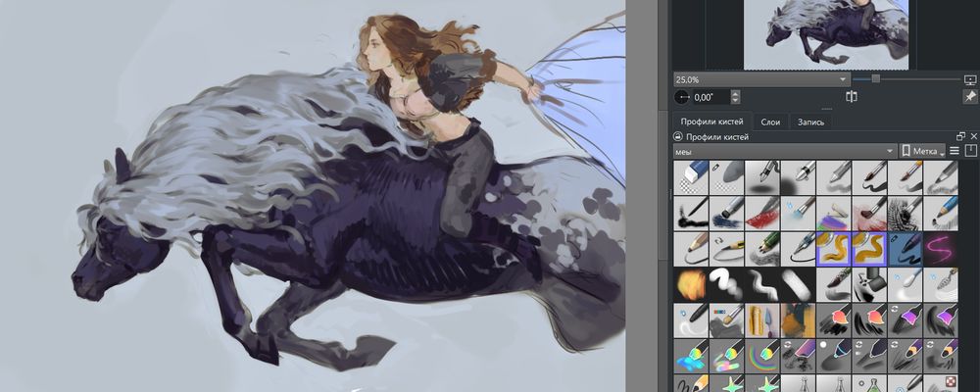
Task: Choose the rainbow chalk stroke brush preset
Action: (x=834, y=214)
